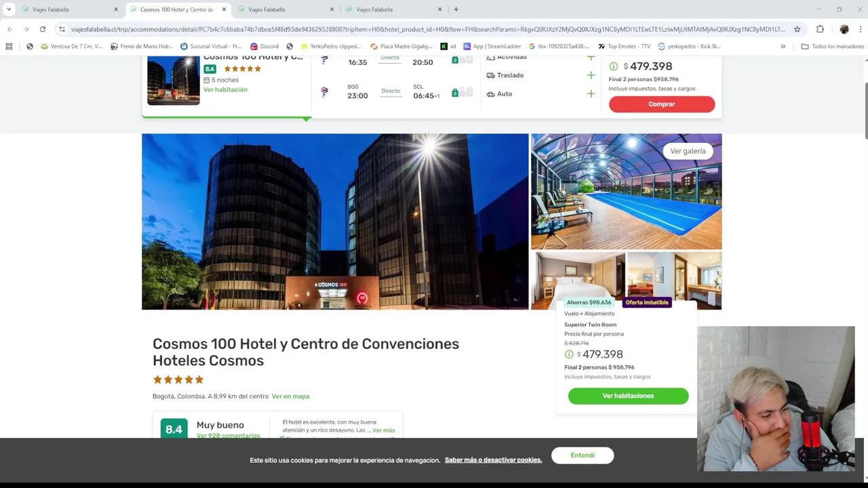Open Todos los marcadores folder
This screenshot has height=488, width=868.
click(x=832, y=47)
